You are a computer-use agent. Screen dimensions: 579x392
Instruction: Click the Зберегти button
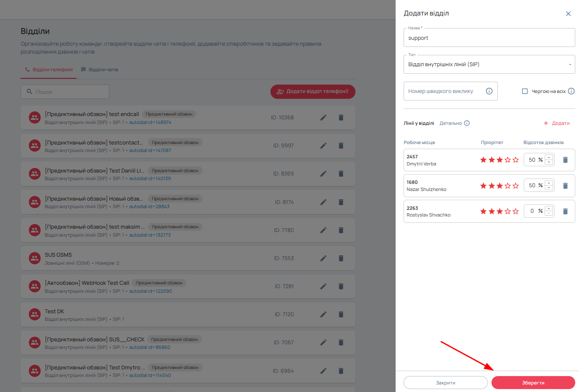click(533, 383)
